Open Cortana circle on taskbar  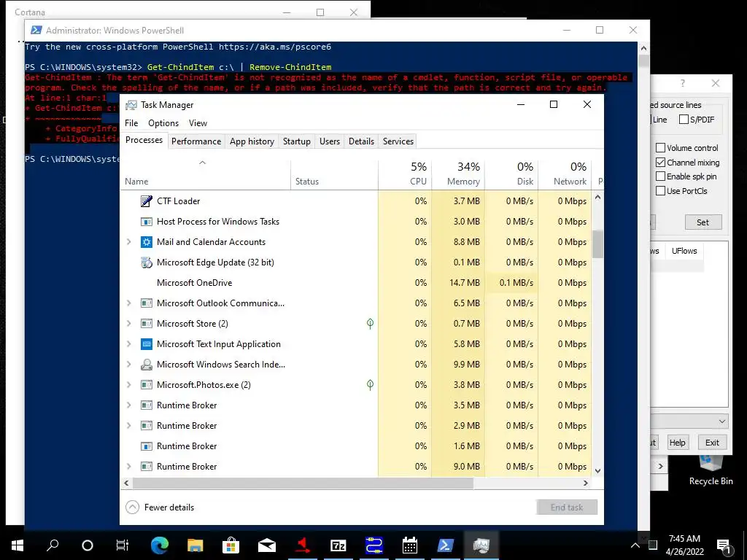click(88, 545)
